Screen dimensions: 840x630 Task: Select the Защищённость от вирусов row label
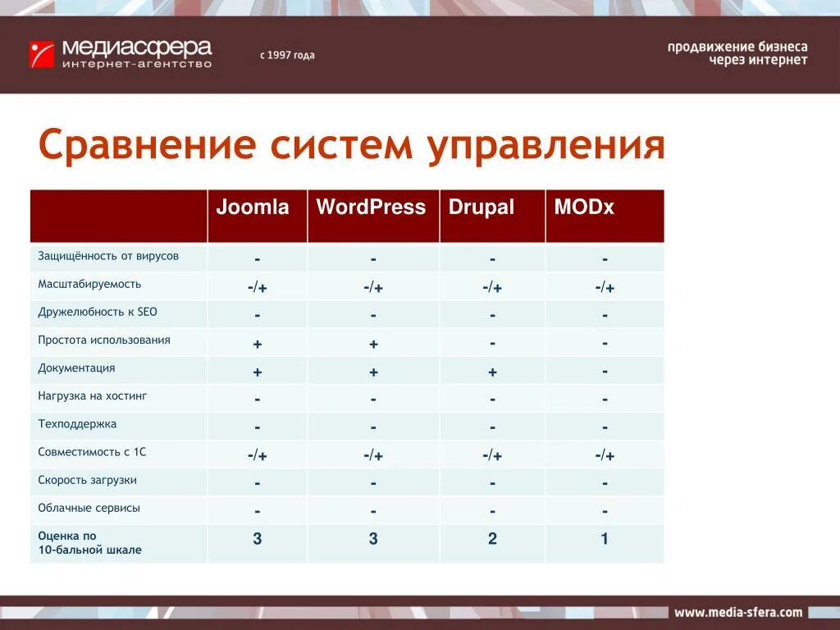(x=107, y=256)
